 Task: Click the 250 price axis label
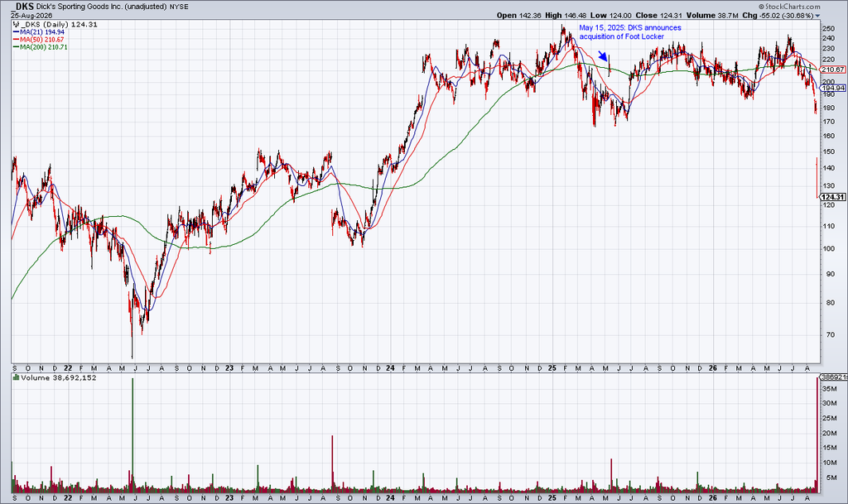828,29
